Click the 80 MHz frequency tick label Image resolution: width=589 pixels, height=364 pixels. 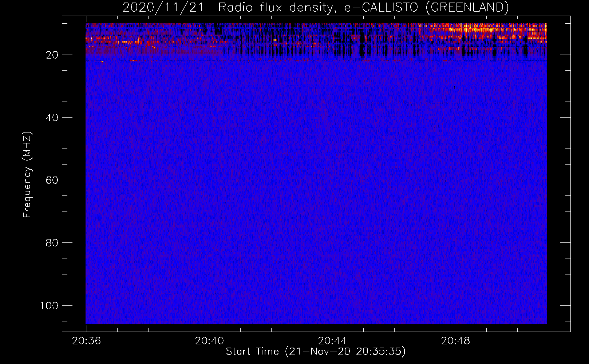[x=52, y=243]
